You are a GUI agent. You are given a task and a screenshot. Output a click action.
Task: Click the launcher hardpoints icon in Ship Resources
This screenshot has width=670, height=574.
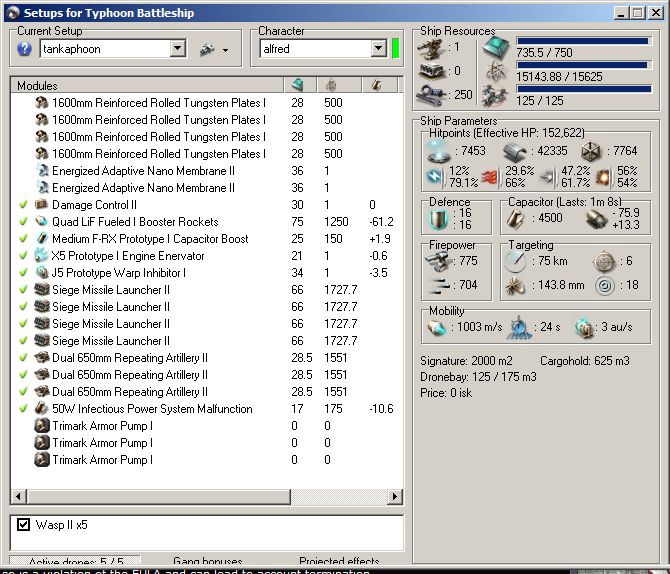(x=432, y=71)
